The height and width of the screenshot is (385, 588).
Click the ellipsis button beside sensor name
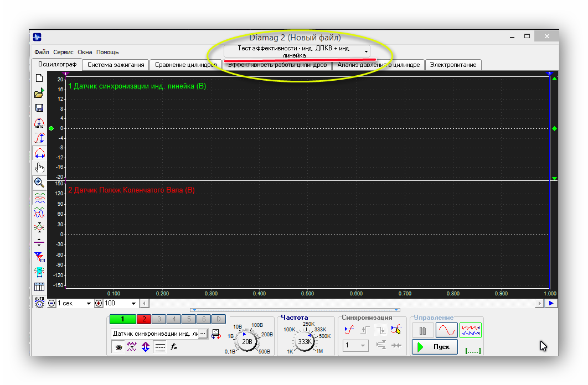pyautogui.click(x=203, y=334)
